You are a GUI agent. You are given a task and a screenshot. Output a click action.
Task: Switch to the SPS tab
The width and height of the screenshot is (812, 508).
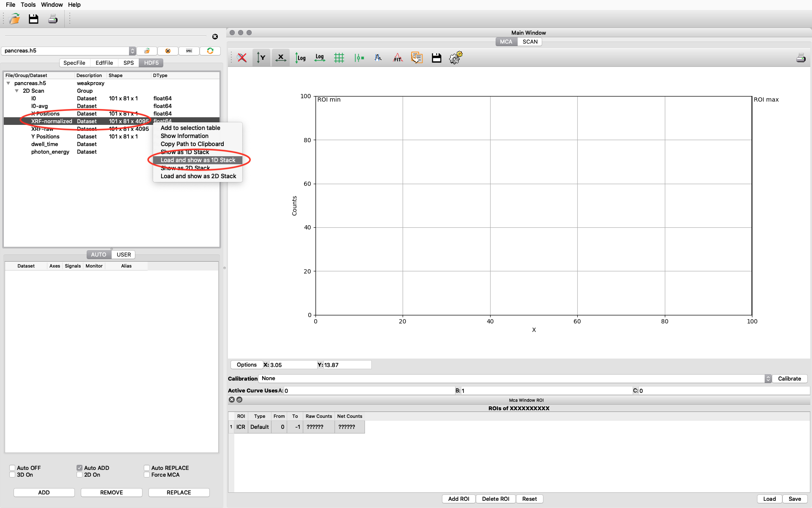click(x=129, y=63)
